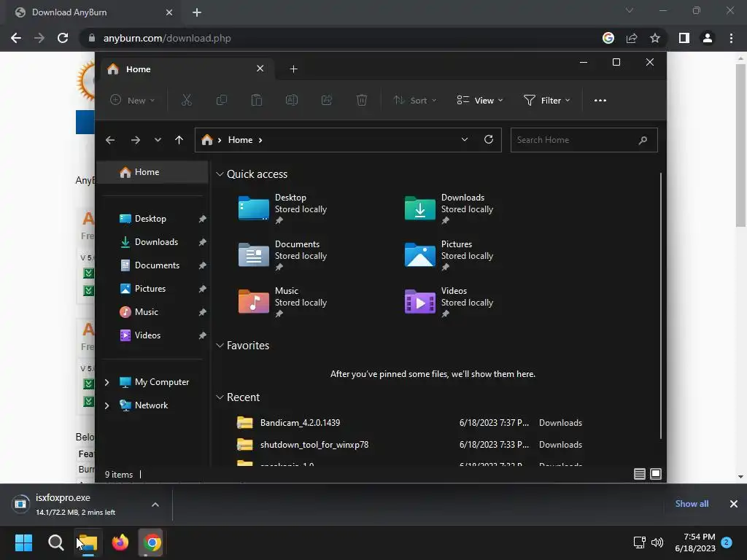Click the Delete trash icon
This screenshot has height=560, width=747.
pos(362,100)
